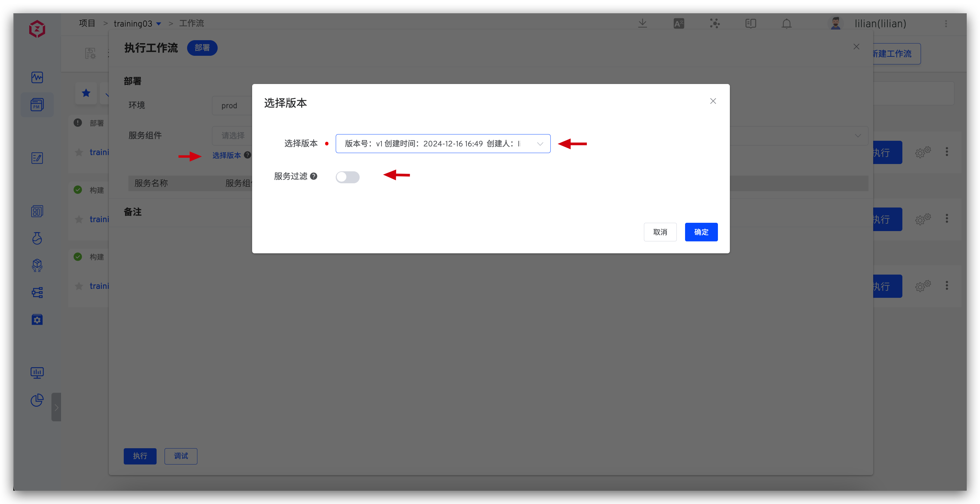This screenshot has width=980, height=504.
Task: Open the documentation book icon
Action: point(751,23)
